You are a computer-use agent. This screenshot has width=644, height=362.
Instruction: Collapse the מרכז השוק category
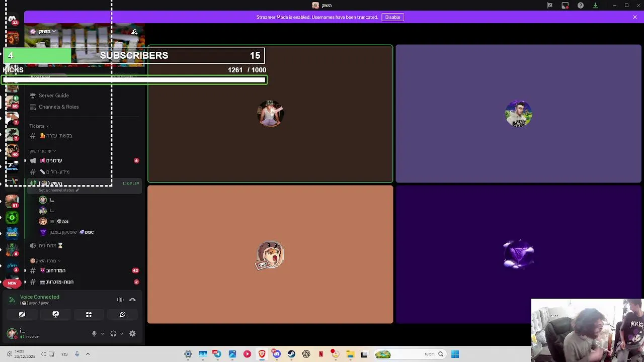[x=45, y=261]
